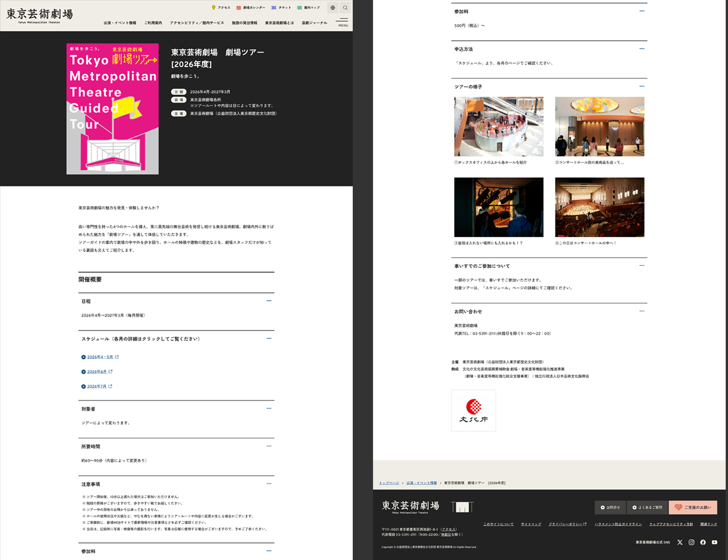Open the 劇場カレンダー calendar icon link
The height and width of the screenshot is (560, 728).
coord(239,8)
